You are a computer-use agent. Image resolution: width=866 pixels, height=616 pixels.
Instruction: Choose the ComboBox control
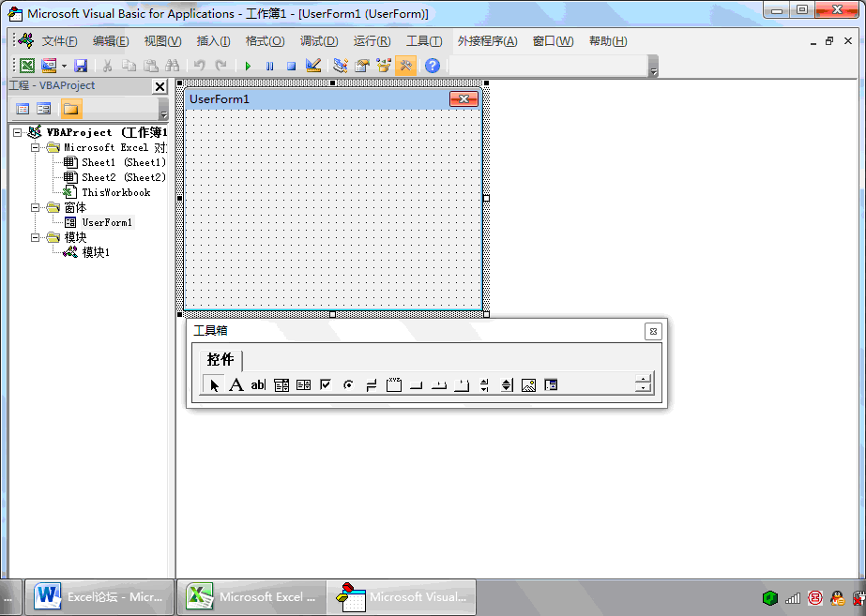[281, 384]
